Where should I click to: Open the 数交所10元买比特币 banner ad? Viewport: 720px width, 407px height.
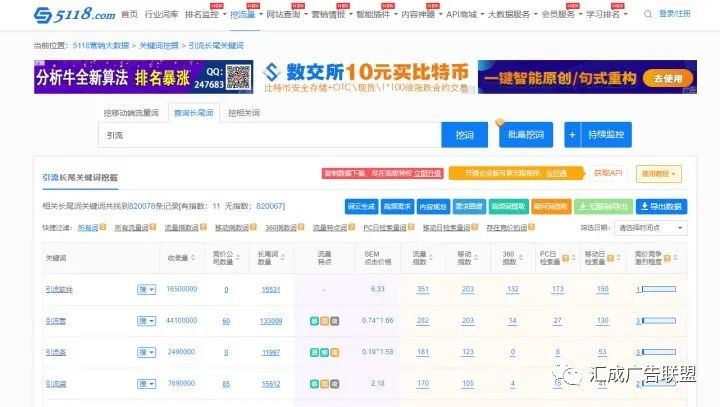point(366,77)
